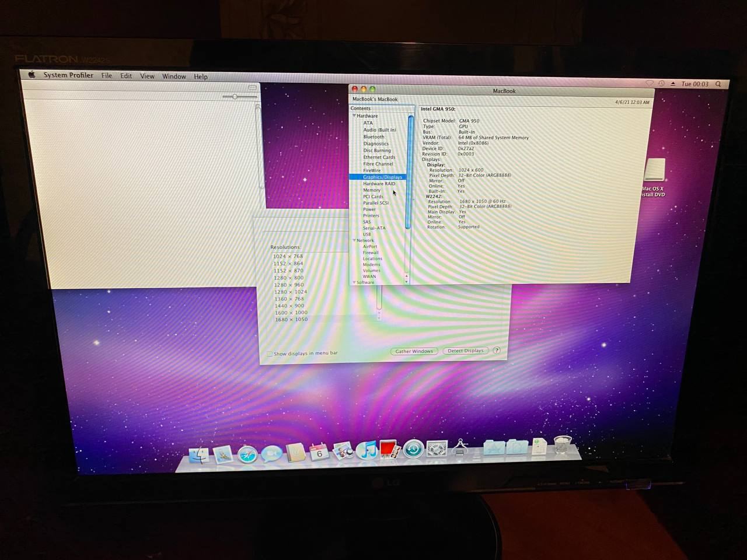Open the Window menu

(174, 76)
